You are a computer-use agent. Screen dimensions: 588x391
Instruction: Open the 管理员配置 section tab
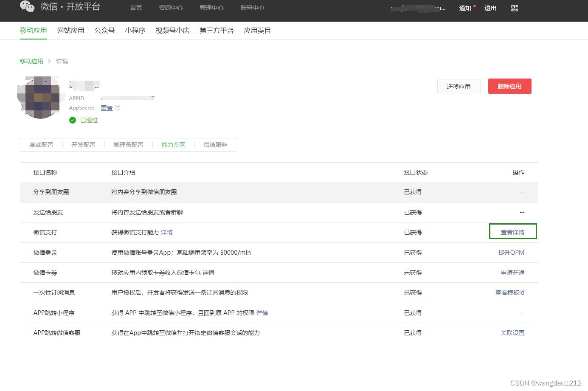point(128,145)
